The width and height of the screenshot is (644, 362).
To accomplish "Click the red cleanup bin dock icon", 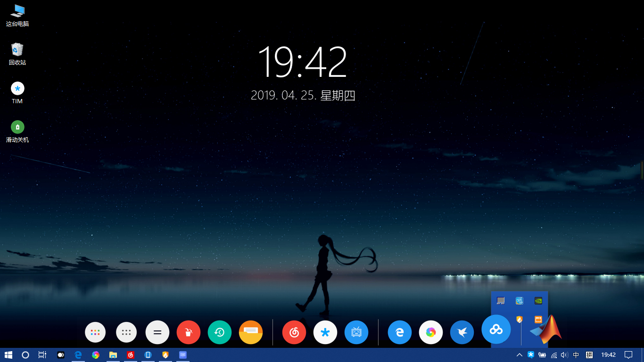I will click(x=189, y=332).
